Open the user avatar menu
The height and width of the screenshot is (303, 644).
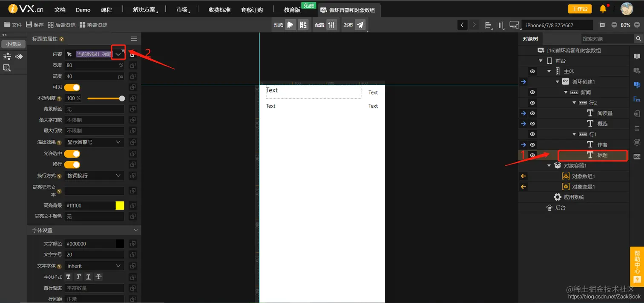(x=627, y=9)
